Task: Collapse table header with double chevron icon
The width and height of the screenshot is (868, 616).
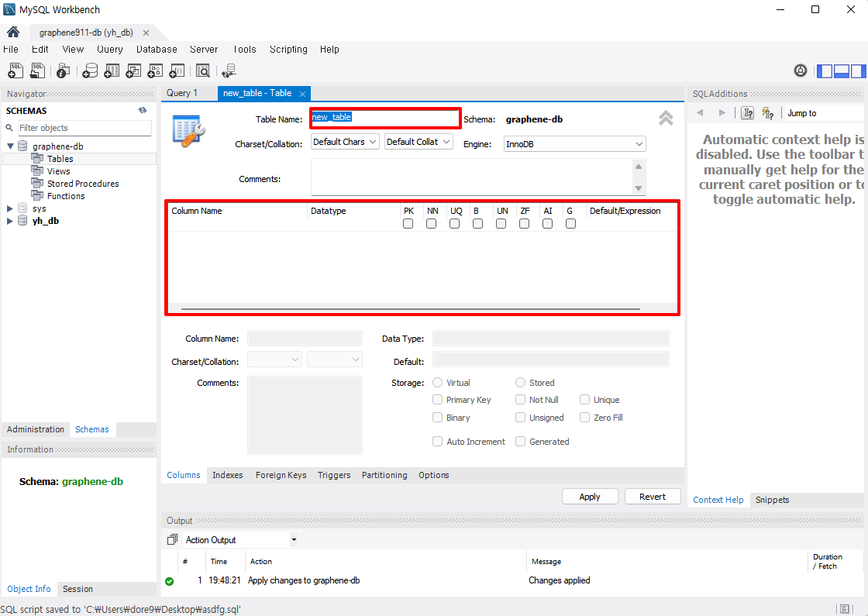Action: pos(666,118)
